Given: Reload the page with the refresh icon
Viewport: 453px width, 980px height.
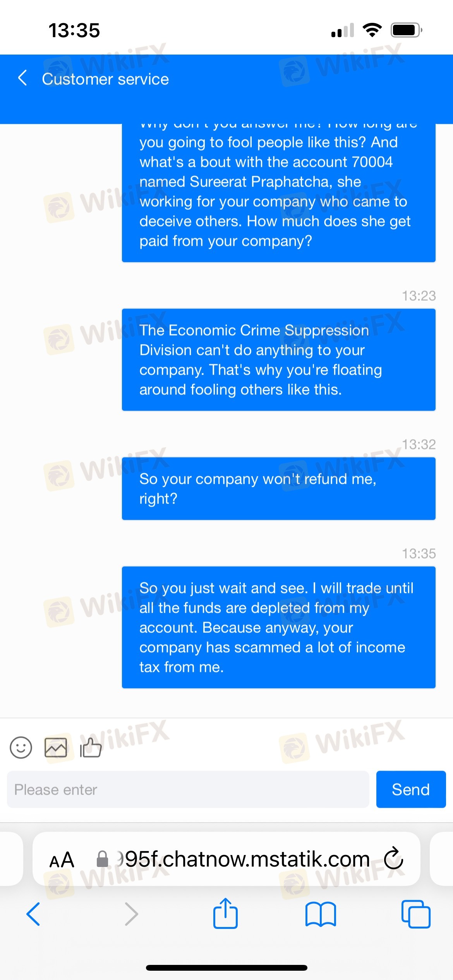Looking at the screenshot, I should click(x=393, y=858).
